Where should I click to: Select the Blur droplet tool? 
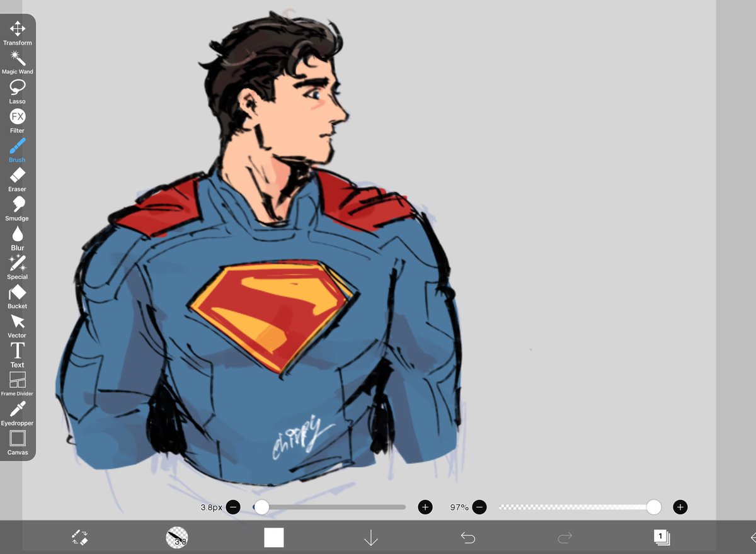click(18, 239)
